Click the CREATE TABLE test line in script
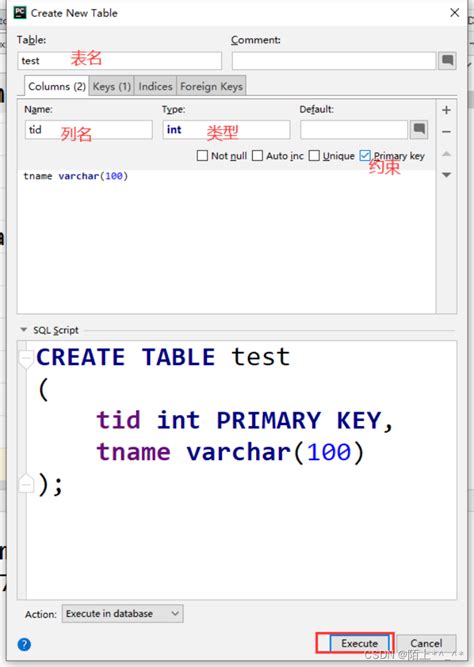Image resolution: width=474 pixels, height=667 pixels. click(x=163, y=357)
